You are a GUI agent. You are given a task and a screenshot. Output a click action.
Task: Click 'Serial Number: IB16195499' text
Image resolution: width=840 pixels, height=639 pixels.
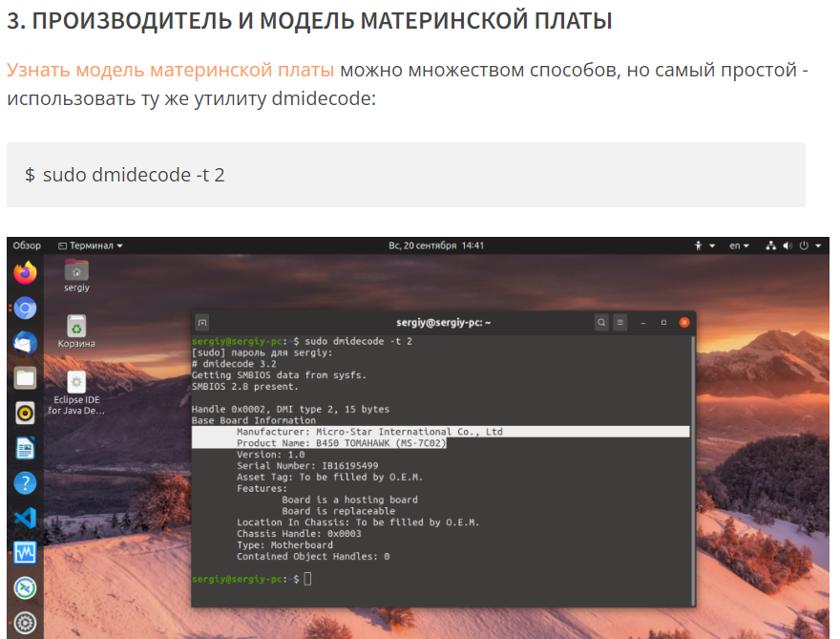(307, 466)
